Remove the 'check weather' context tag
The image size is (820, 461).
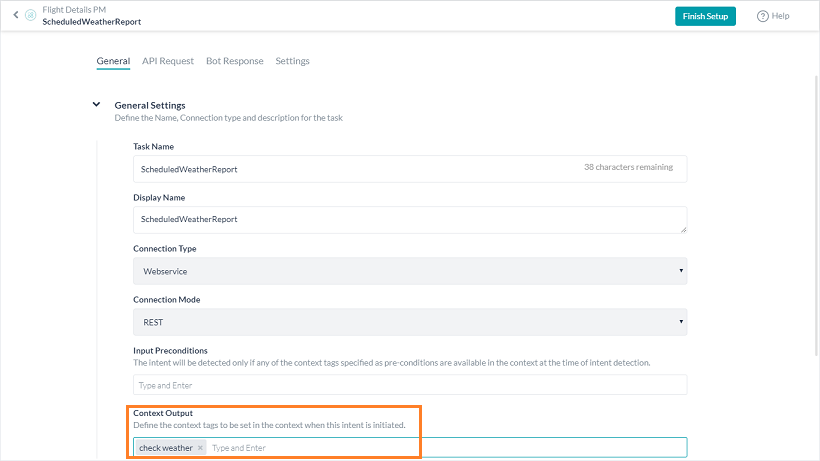click(200, 448)
